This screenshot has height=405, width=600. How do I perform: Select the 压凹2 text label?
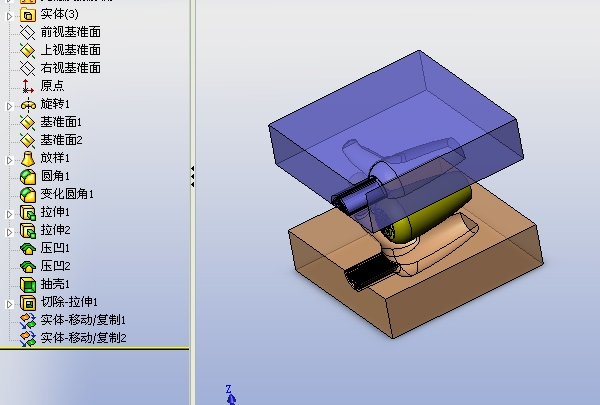point(55,266)
